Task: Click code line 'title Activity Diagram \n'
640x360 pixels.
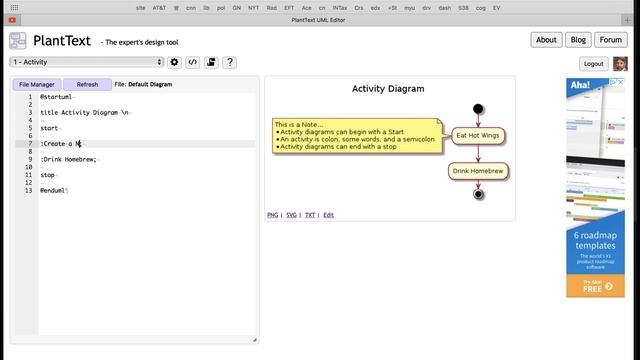Action: pos(84,112)
